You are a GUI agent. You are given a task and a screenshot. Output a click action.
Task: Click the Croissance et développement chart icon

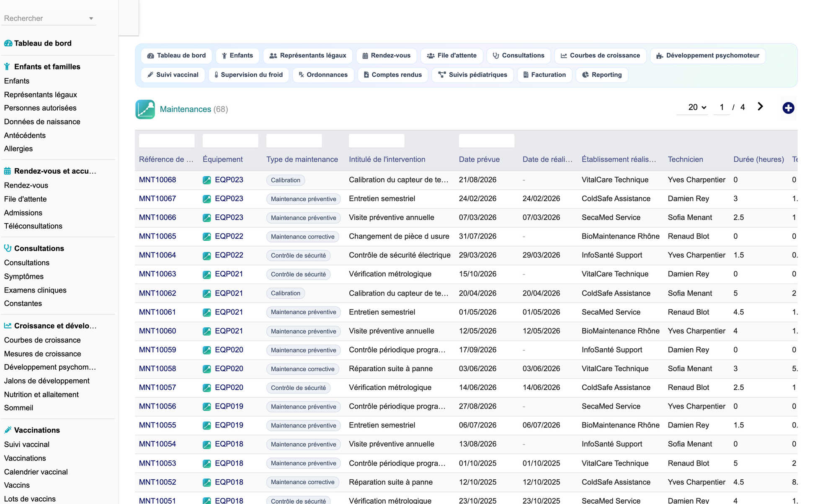(8, 326)
